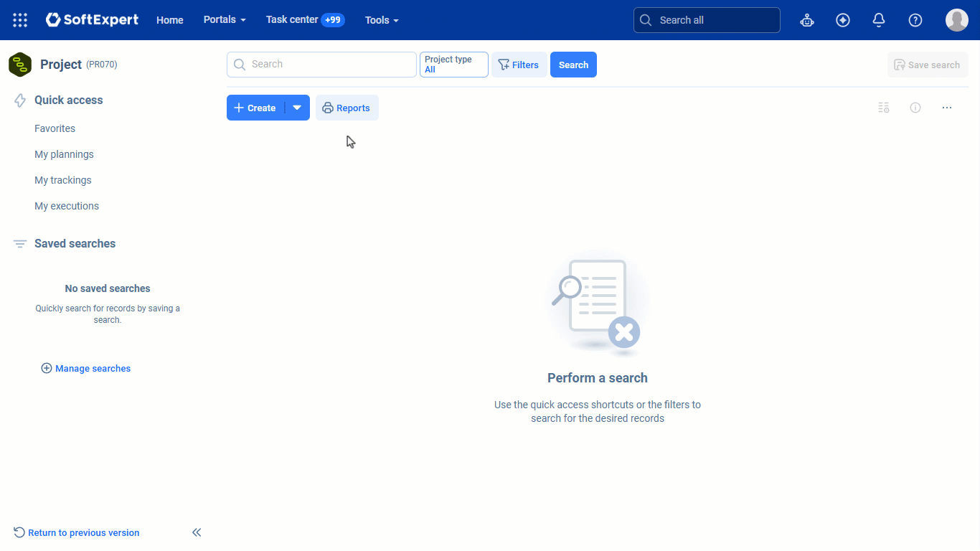Expand the Create button dropdown arrow
Viewport: 980px width, 551px height.
pos(297,108)
